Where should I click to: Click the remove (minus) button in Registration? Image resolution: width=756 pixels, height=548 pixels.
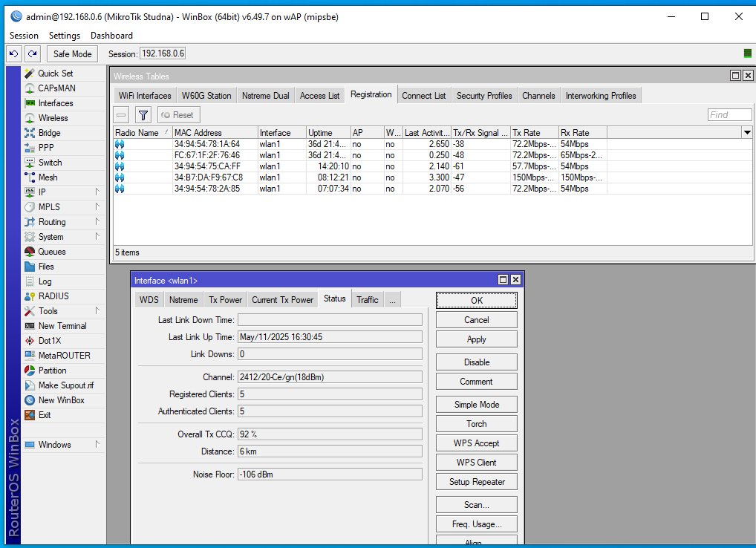[x=122, y=114]
